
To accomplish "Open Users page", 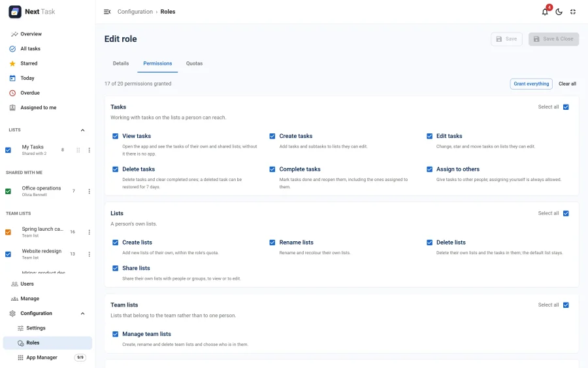I will 48,284.
